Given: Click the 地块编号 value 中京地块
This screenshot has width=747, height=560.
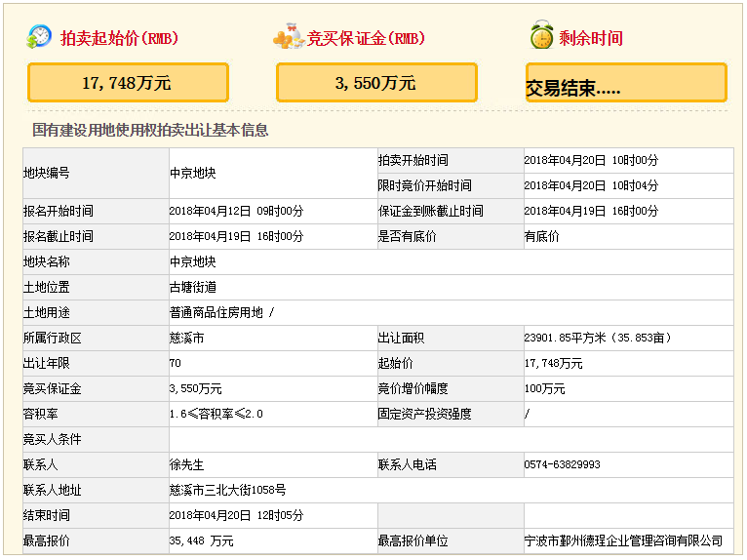Looking at the screenshot, I should click(x=192, y=173).
